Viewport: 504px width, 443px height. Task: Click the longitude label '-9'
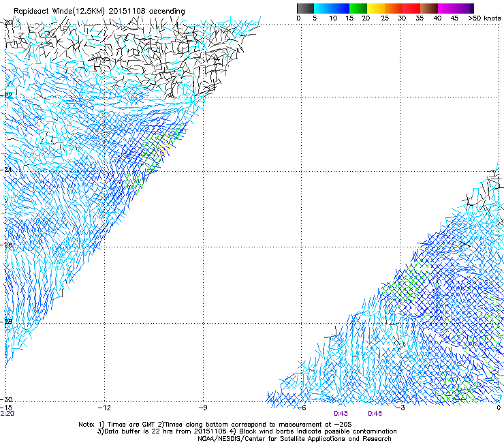tap(202, 408)
